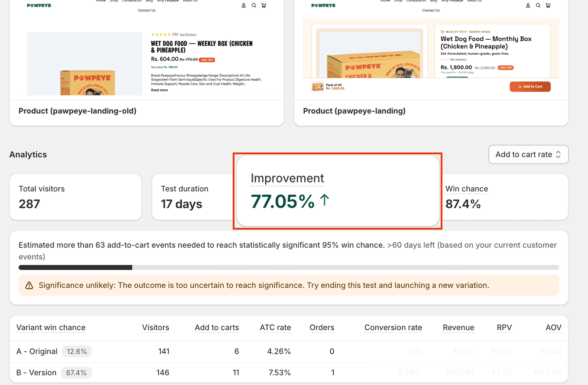This screenshot has height=385, width=588.
Task: Click the search icon in pawpeye-landing-old preview
Action: [254, 6]
